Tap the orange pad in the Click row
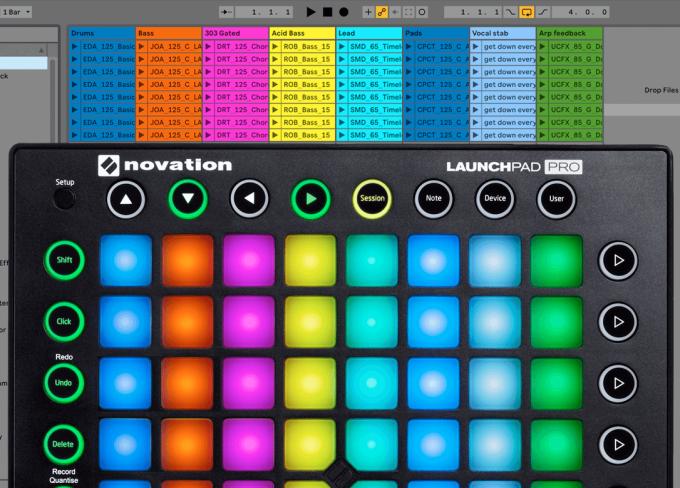 187,322
